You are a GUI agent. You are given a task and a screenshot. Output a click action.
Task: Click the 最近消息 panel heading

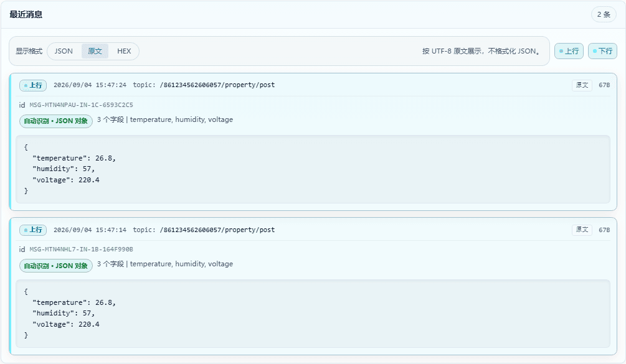[x=26, y=14]
